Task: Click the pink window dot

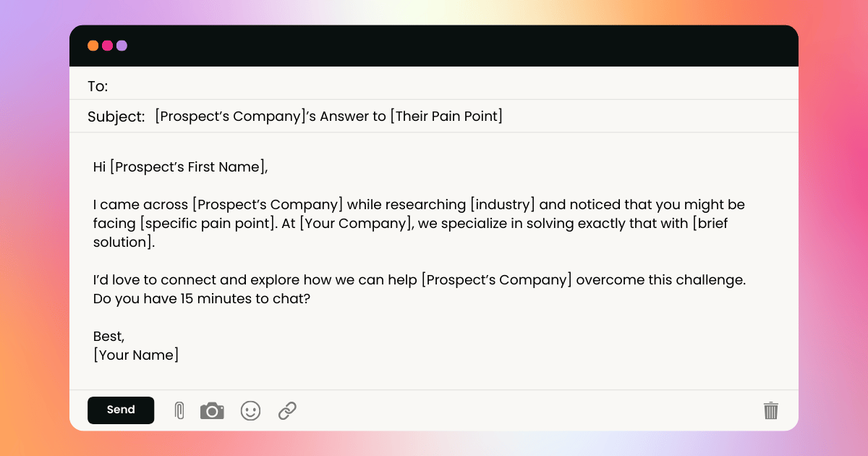Action: (108, 46)
